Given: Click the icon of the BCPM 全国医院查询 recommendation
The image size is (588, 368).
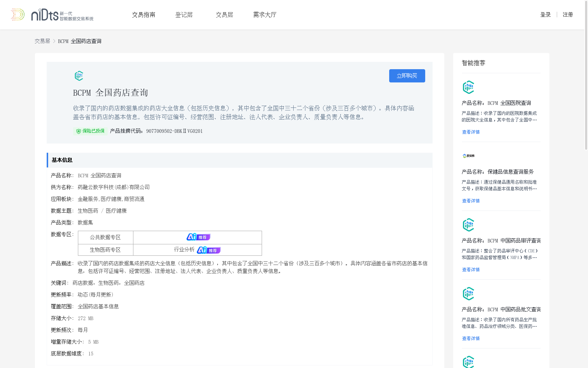Looking at the screenshot, I should (468, 87).
